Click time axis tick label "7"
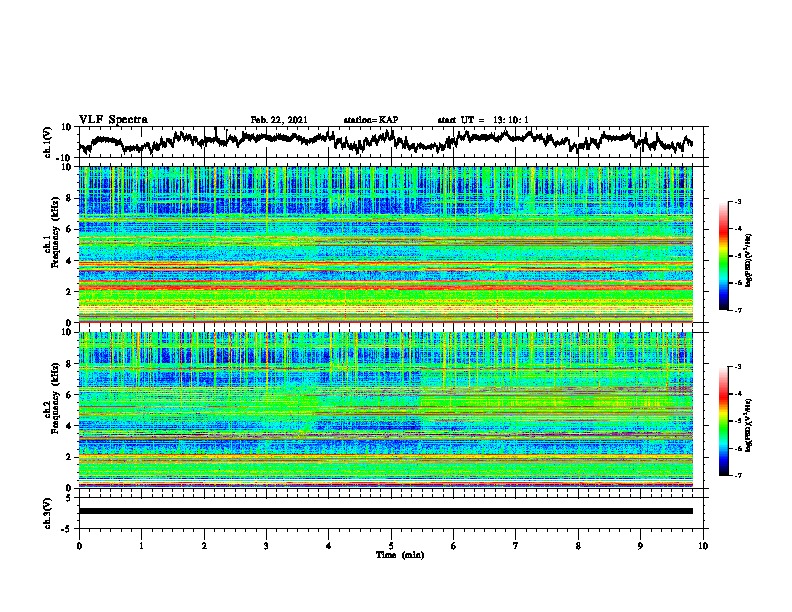The width and height of the screenshot is (792, 612). coord(516,546)
